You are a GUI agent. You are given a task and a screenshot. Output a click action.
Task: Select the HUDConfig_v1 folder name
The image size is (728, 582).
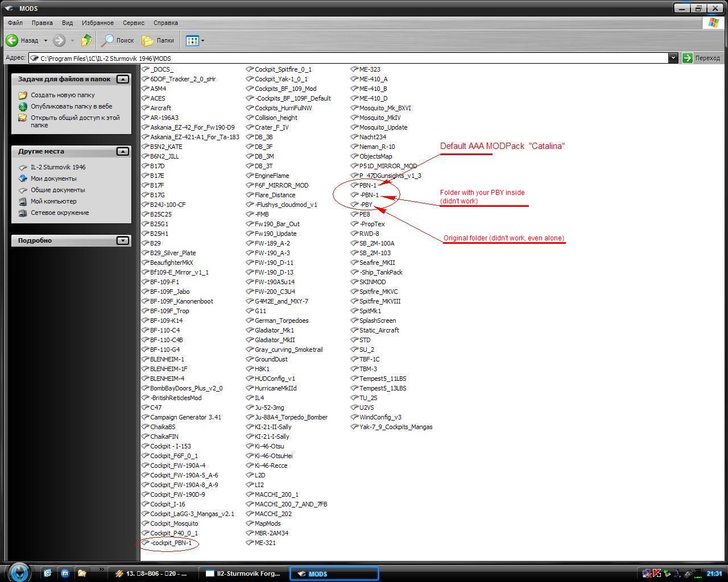point(275,379)
